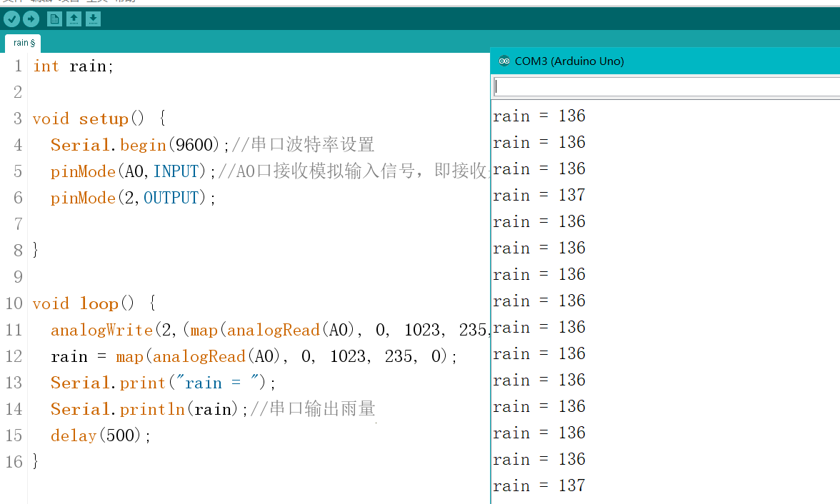Click the Upload arrow icon
Screen dimensions: 840x504
coord(29,19)
